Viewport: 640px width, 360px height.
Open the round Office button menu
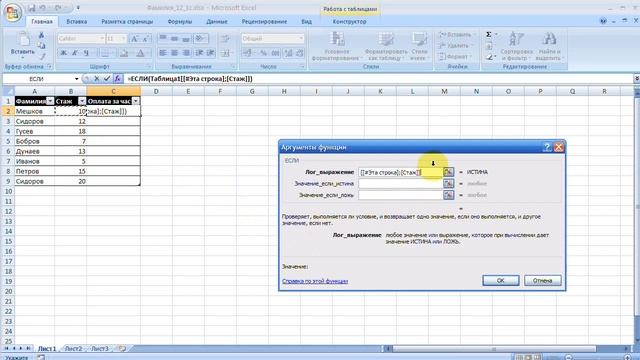12,13
